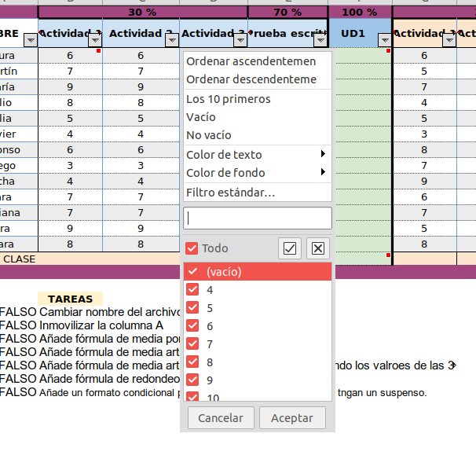
Task: Open autofilter dropdown of Prueba escrita column
Action: [x=320, y=40]
